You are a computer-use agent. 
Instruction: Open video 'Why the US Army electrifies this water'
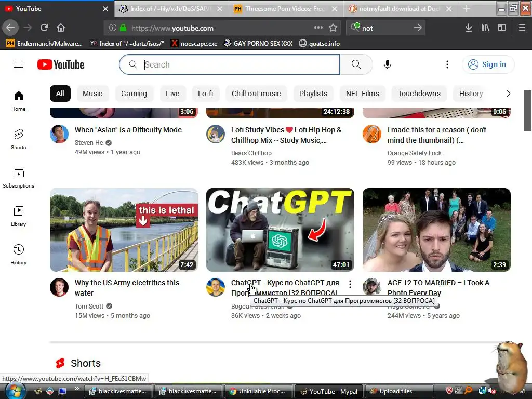[x=127, y=288]
